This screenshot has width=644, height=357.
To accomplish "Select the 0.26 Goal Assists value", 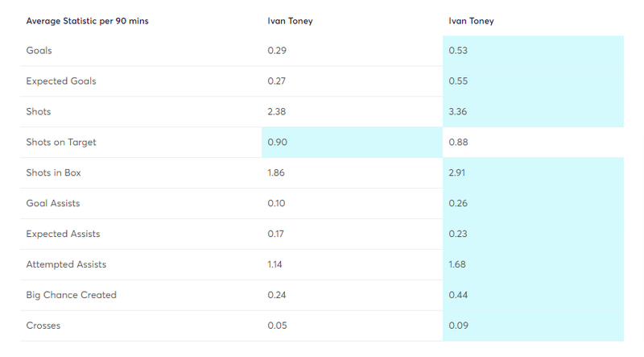I will point(458,203).
